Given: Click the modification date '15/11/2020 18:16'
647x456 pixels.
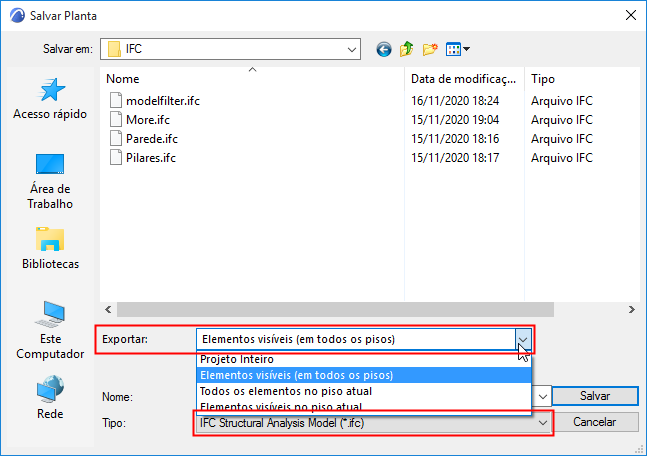Looking at the screenshot, I should point(455,139).
